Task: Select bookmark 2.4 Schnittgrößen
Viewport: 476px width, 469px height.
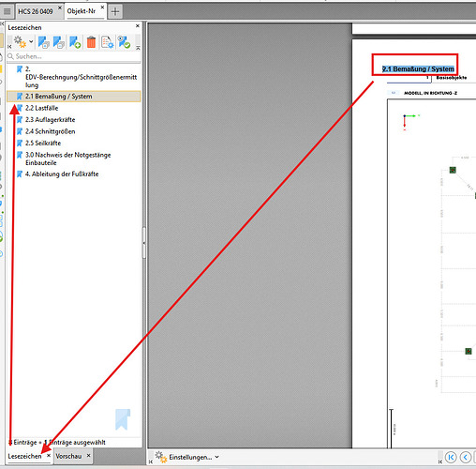Action: pos(51,131)
